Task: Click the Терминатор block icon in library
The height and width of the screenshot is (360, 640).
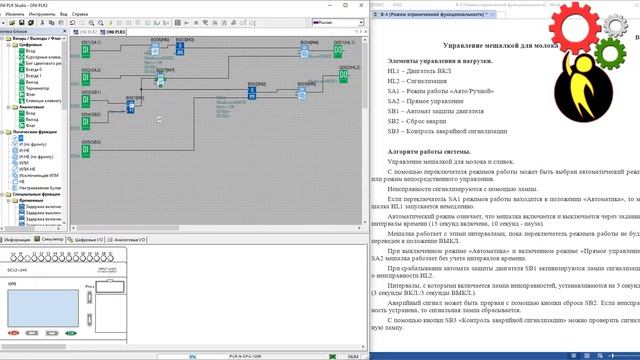Action: pyautogui.click(x=22, y=88)
